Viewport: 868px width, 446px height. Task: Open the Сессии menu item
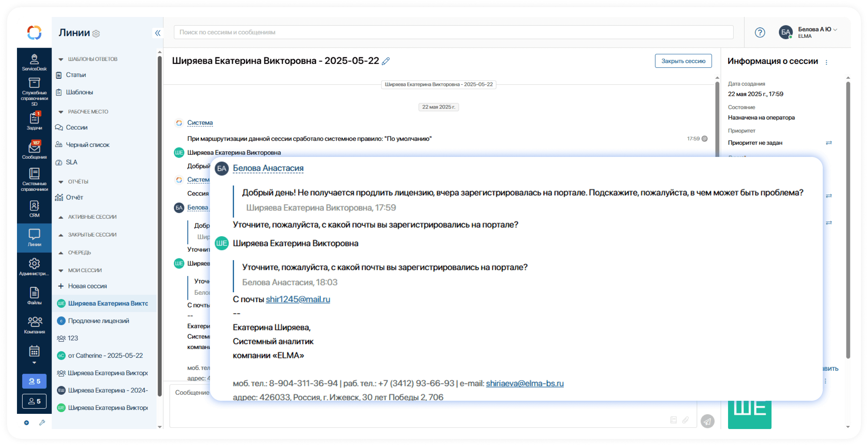click(77, 128)
